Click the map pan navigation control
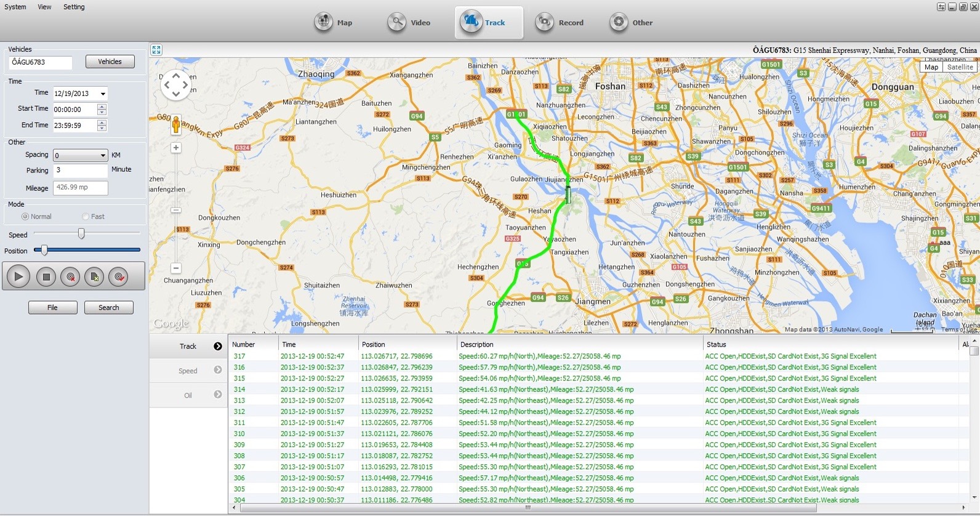 176,85
